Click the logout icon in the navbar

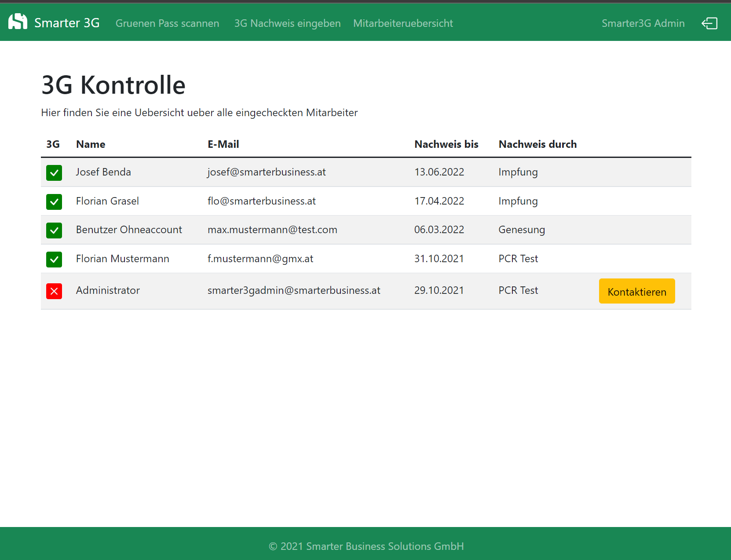(x=709, y=23)
